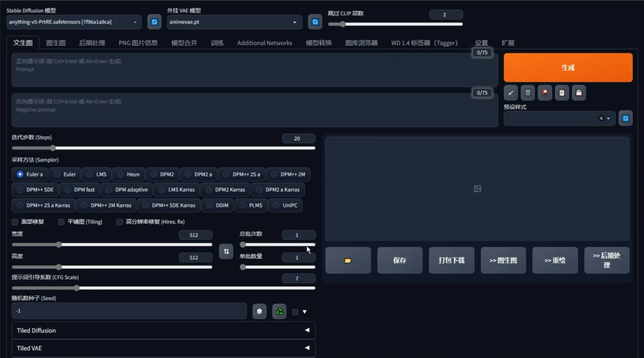
Task: Click the arrow icon below Generate button
Action: [511, 93]
